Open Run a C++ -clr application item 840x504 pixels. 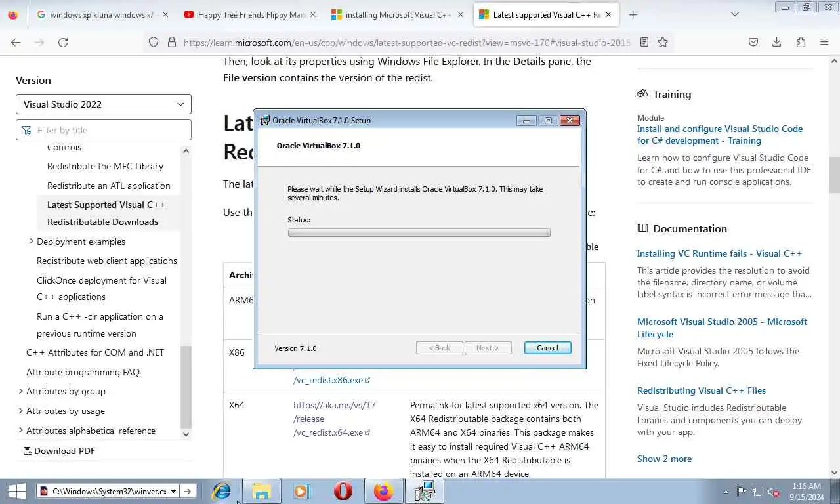tap(100, 324)
